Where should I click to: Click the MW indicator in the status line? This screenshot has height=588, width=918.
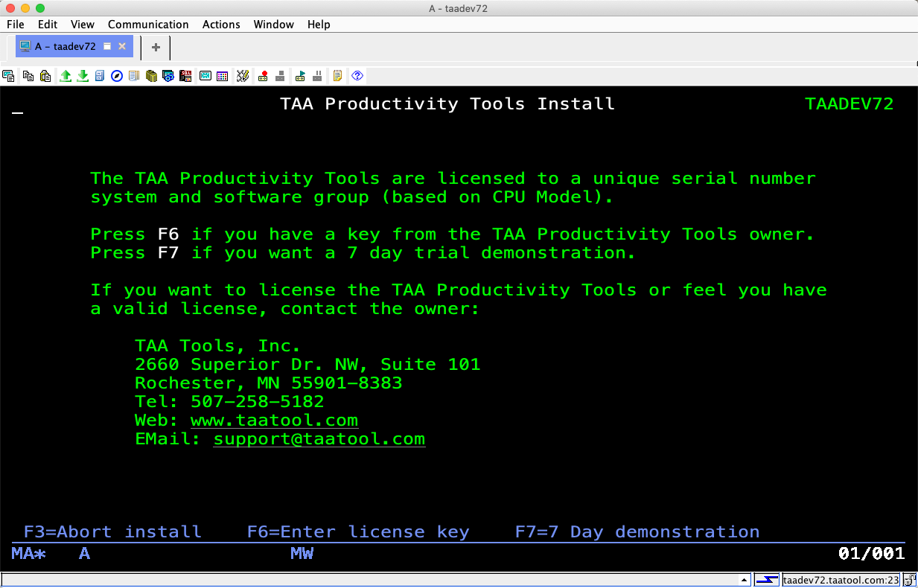click(302, 554)
